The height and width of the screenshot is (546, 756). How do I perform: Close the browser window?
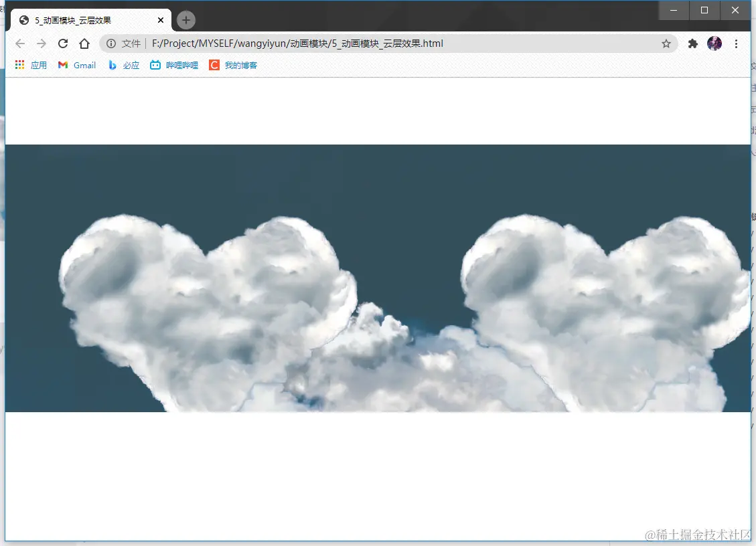click(735, 10)
